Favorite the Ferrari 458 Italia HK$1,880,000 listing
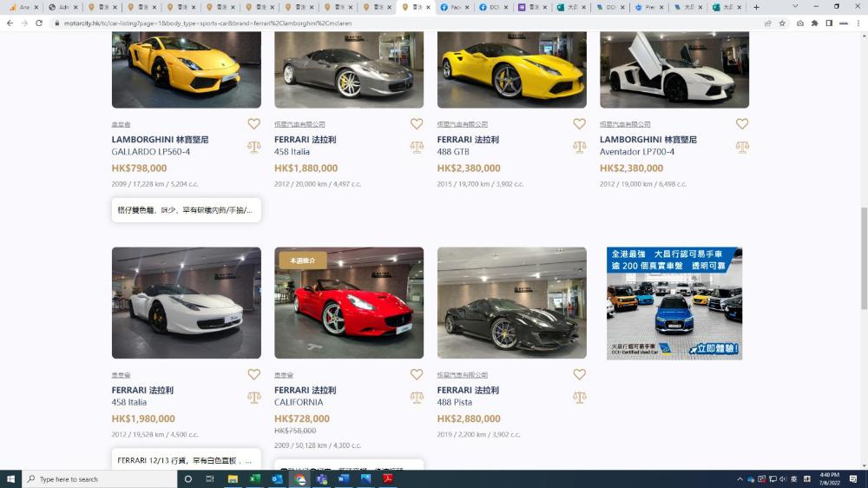This screenshot has height=488, width=868. 417,124
